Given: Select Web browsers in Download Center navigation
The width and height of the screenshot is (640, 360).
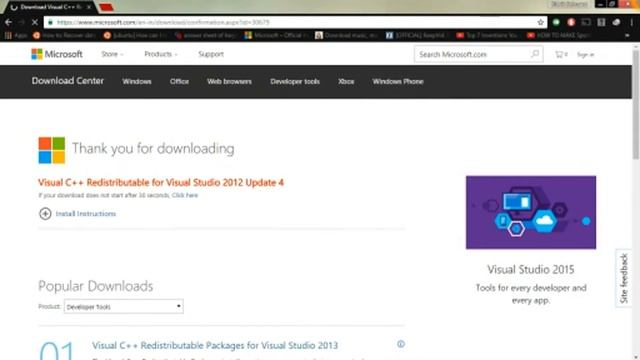Looking at the screenshot, I should coord(229,82).
